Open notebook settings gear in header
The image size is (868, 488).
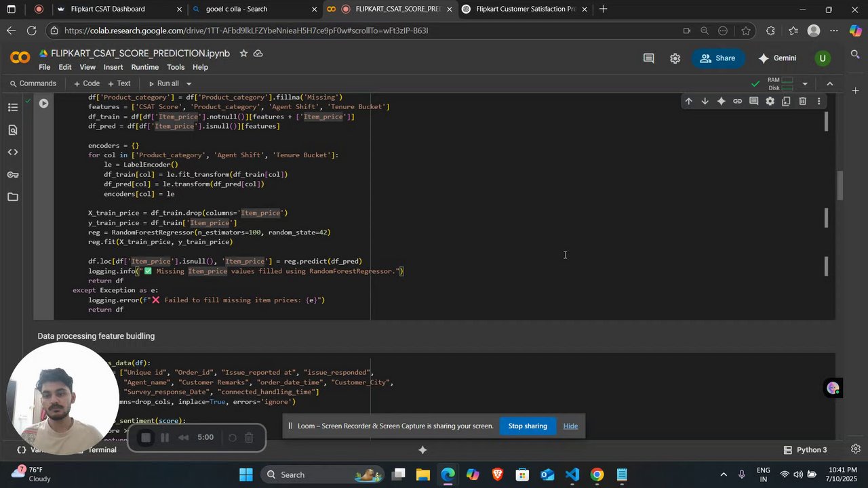click(x=675, y=58)
